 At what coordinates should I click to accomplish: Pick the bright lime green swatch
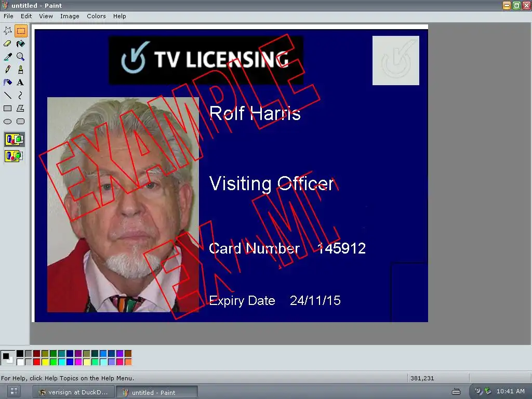[x=54, y=362]
